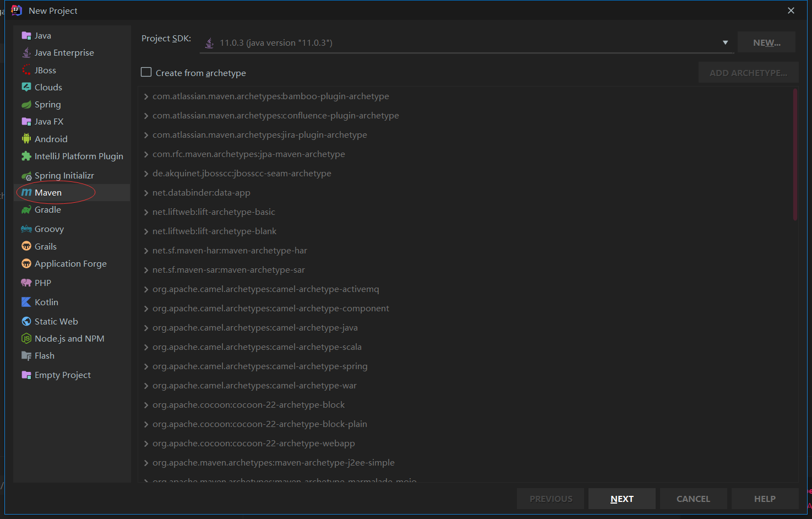Click the Node.js and NPM icon

(x=26, y=339)
